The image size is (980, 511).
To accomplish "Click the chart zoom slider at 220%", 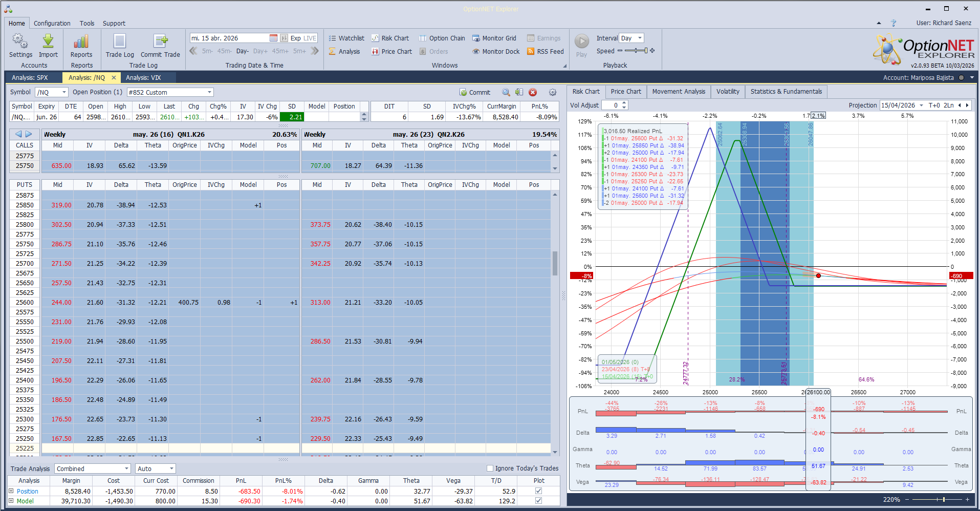I will tap(944, 499).
